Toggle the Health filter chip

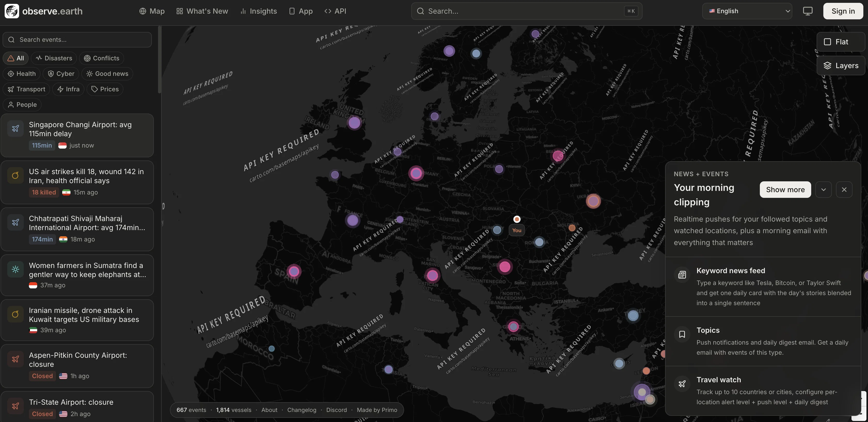(22, 74)
